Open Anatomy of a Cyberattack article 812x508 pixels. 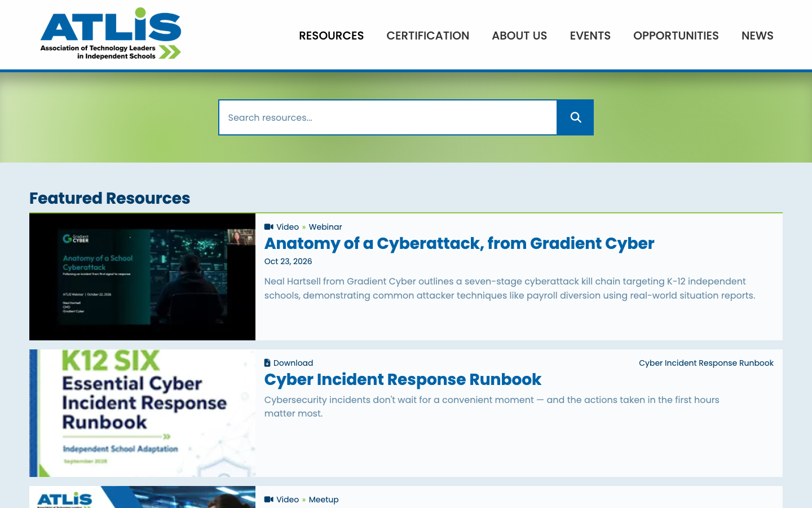pyautogui.click(x=459, y=243)
